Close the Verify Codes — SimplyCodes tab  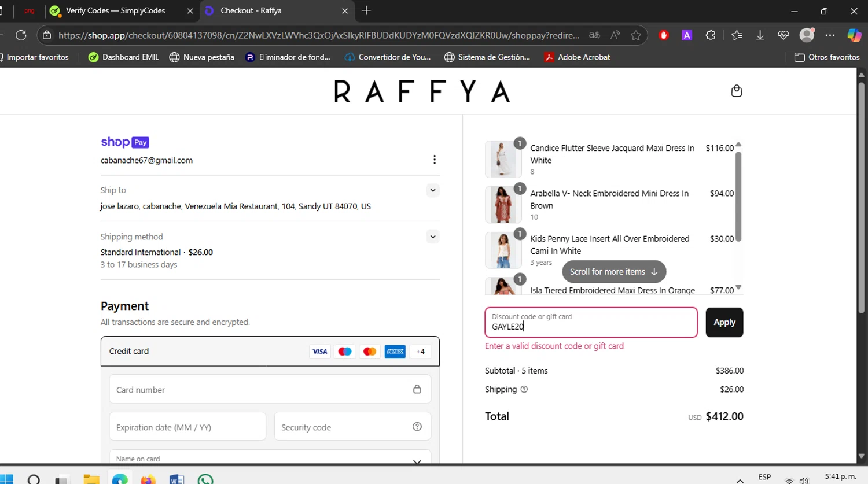point(190,11)
